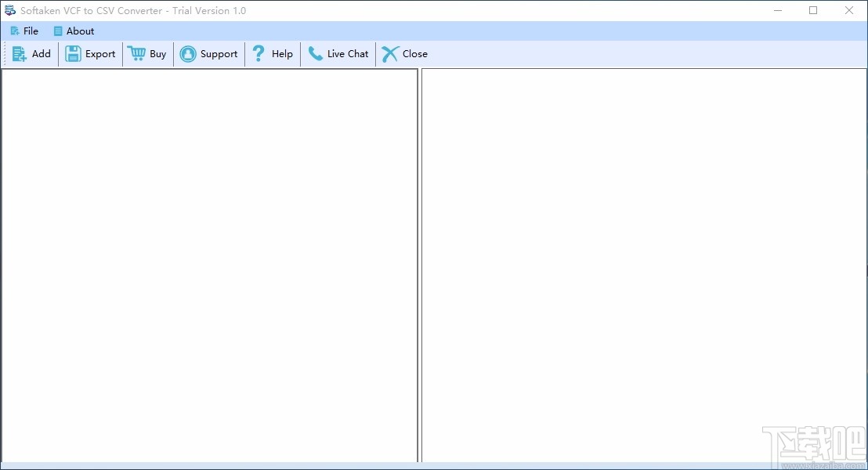Click the Help question mark icon
This screenshot has width=868, height=470.
pyautogui.click(x=258, y=53)
